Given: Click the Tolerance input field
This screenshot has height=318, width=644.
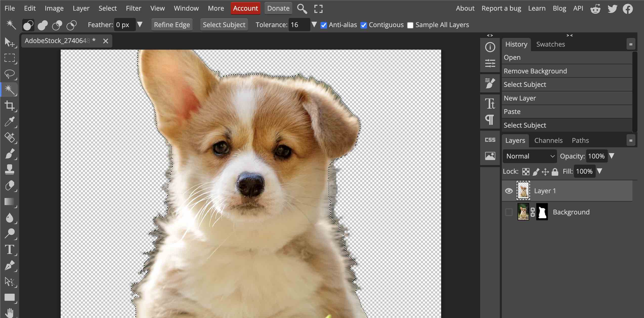Looking at the screenshot, I should [299, 25].
